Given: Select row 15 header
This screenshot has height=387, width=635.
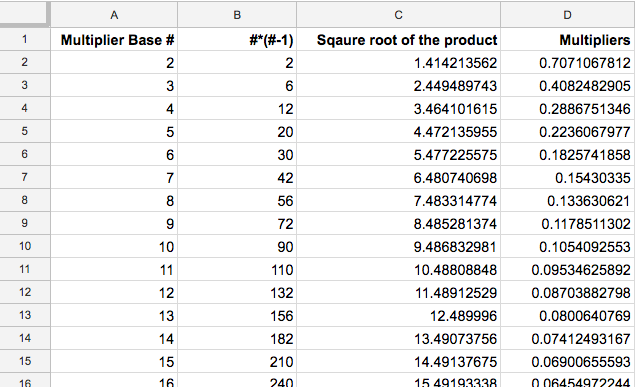Looking at the screenshot, I should 25,361.
